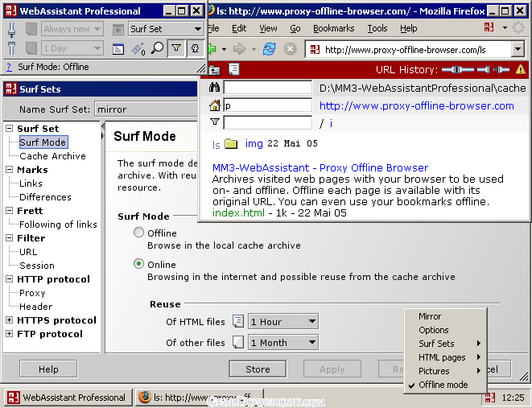Image resolution: width=532 pixels, height=408 pixels.
Task: Click the Name Surf Set field
Action: coord(146,109)
